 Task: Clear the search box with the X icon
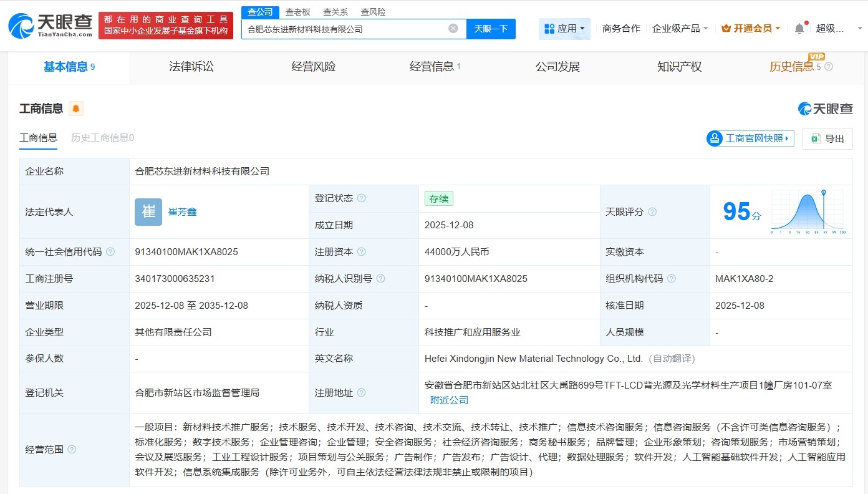tap(453, 29)
